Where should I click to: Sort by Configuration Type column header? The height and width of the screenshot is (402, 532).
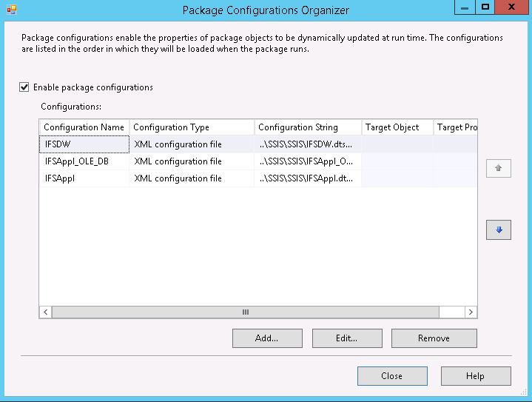pos(191,127)
